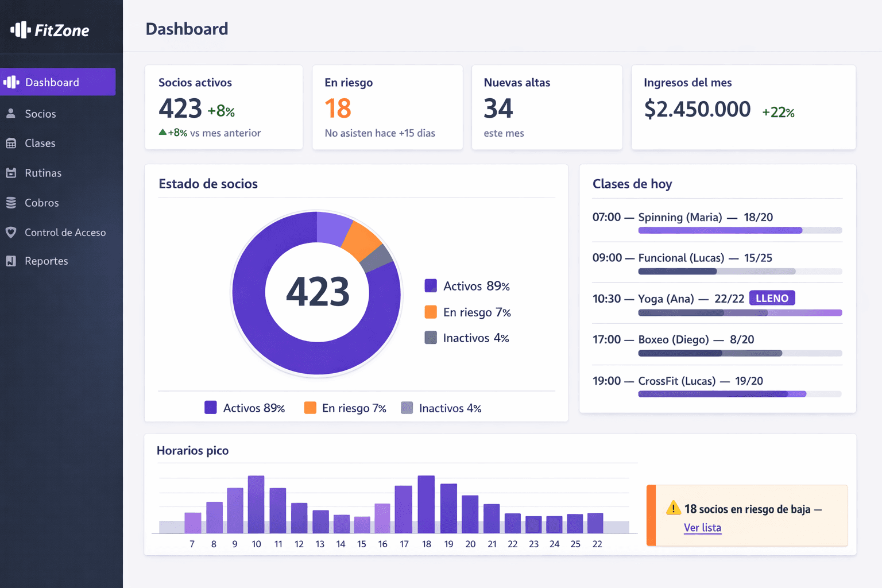882x588 pixels.
Task: Select the 18 hour bar in Horarios pico
Action: pyautogui.click(x=426, y=504)
